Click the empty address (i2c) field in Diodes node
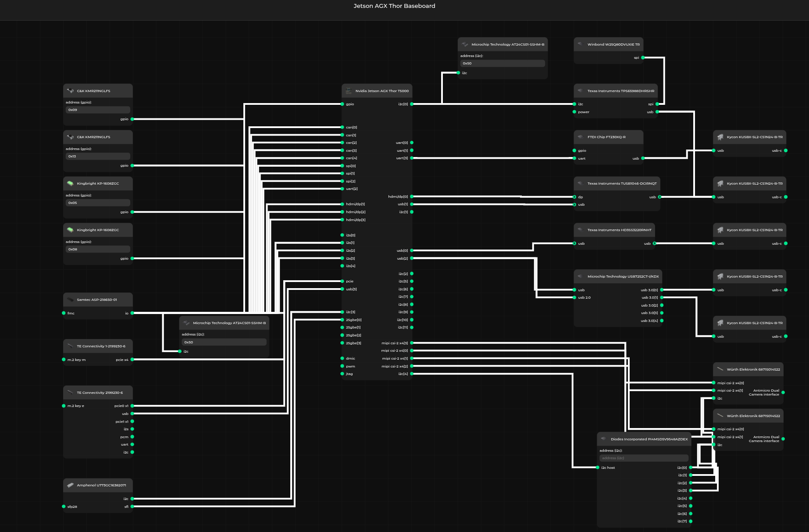The width and height of the screenshot is (809, 532). coord(644,458)
